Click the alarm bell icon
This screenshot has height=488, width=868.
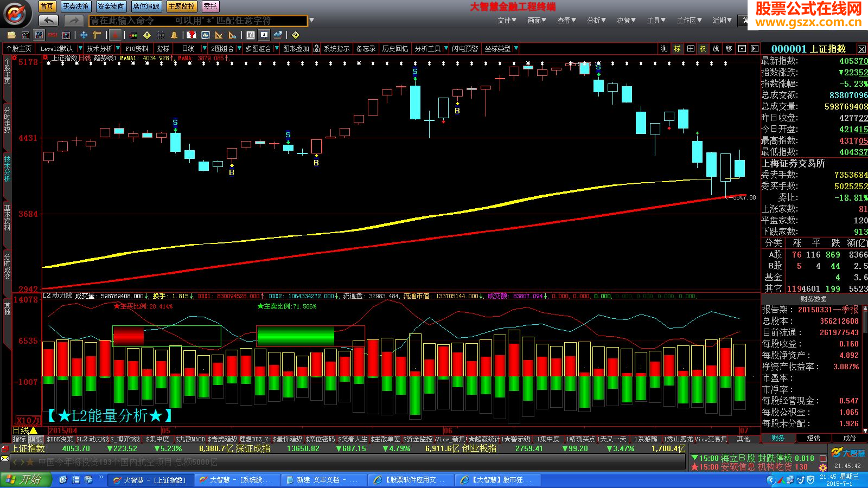(174, 35)
